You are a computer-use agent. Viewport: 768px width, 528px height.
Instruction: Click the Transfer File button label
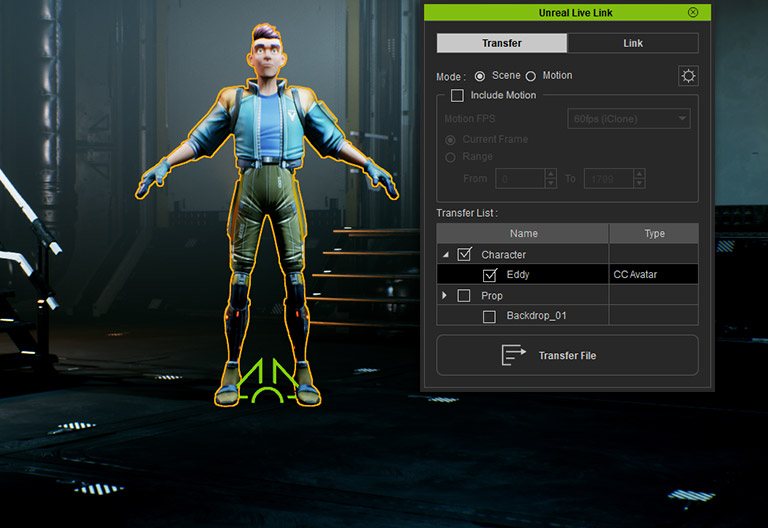point(567,356)
